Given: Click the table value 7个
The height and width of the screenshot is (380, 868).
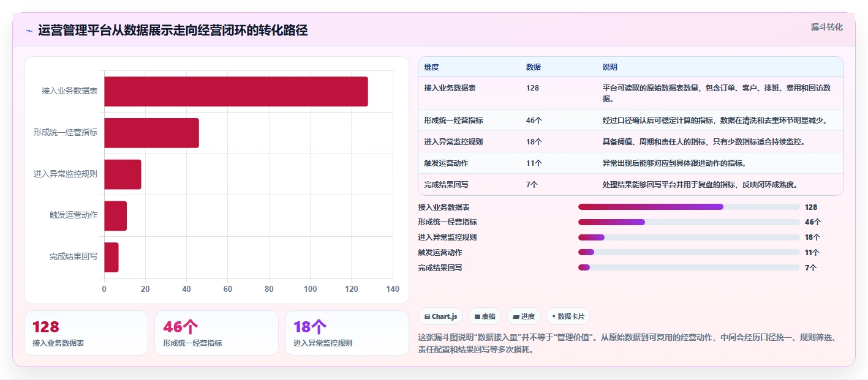Looking at the screenshot, I should [532, 184].
